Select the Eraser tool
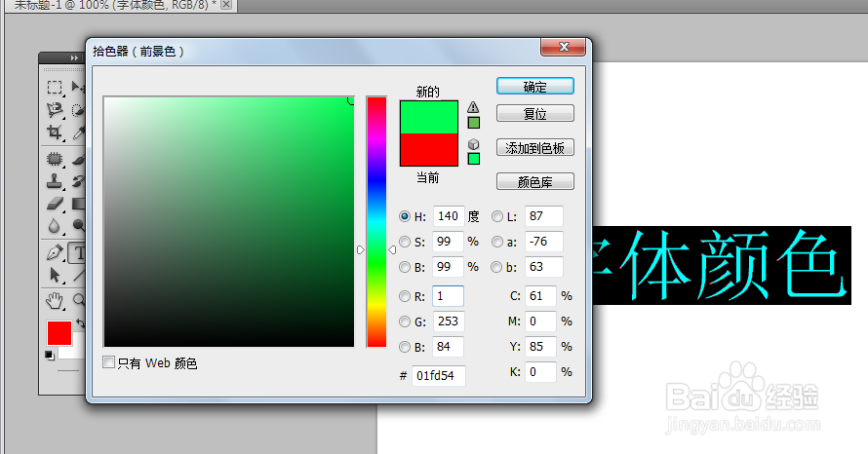This screenshot has width=868, height=454. coord(55,204)
